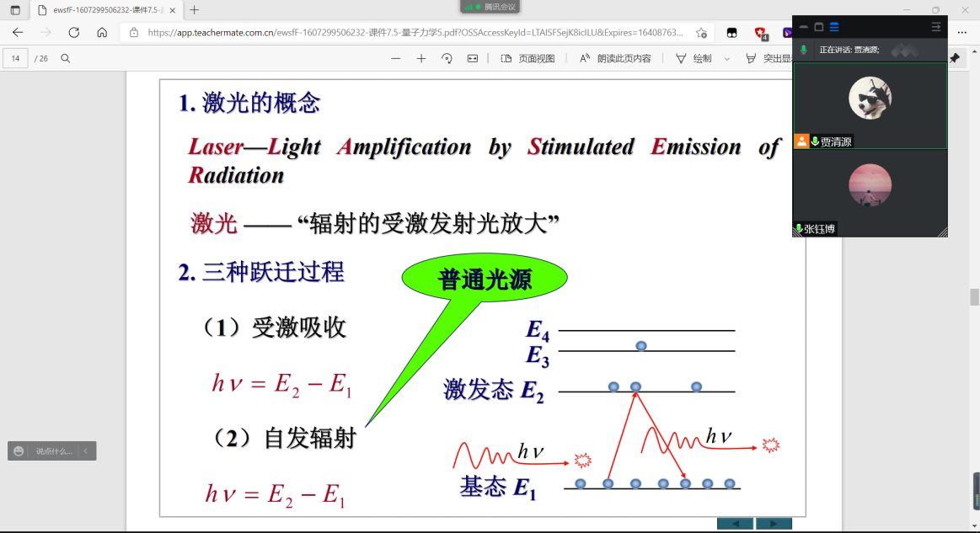Zoom out the PDF with minus icon
Viewport: 980px width, 533px height.
pyautogui.click(x=396, y=58)
